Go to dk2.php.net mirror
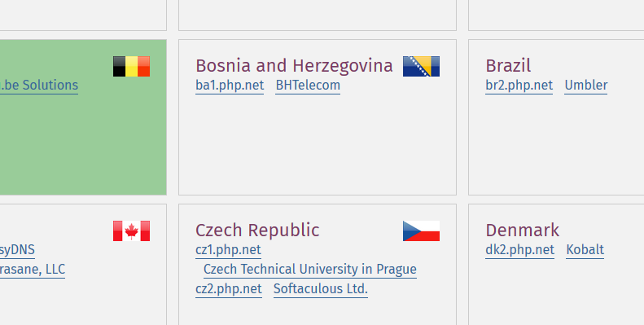 pos(519,250)
